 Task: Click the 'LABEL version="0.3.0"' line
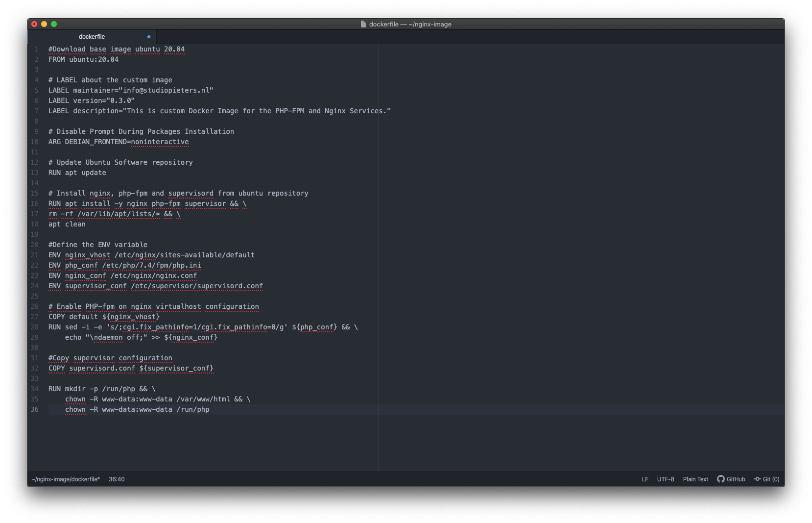tap(92, 100)
